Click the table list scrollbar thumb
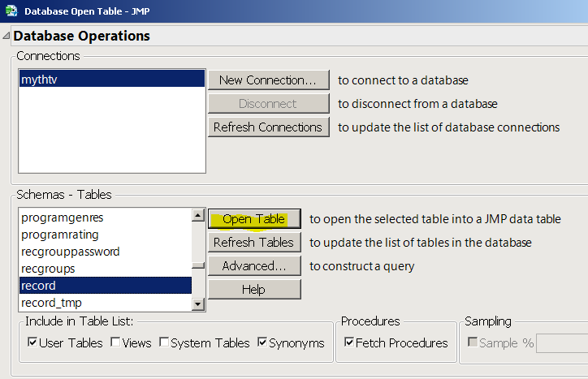 tap(198, 265)
